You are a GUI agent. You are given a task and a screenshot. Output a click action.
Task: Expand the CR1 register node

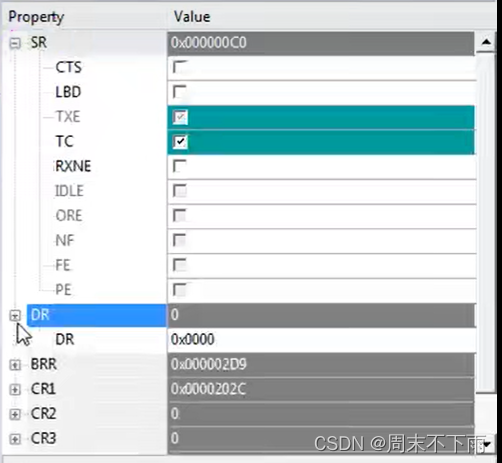[x=15, y=389]
